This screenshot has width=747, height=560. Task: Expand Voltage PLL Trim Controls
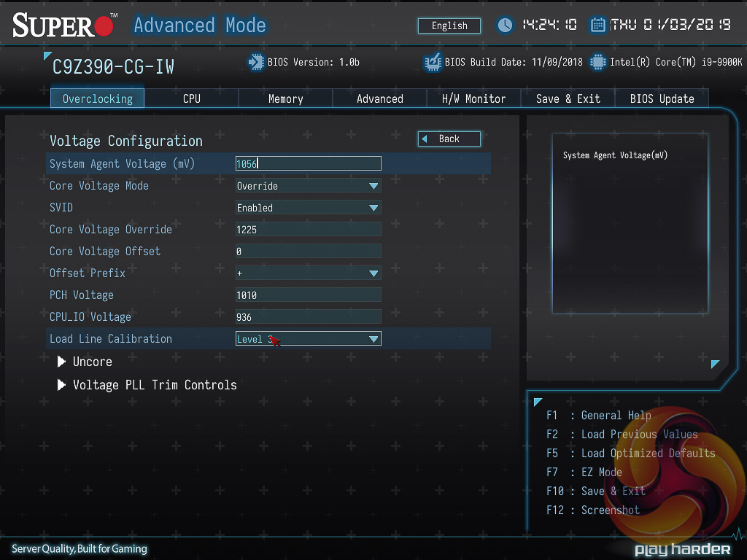(154, 385)
